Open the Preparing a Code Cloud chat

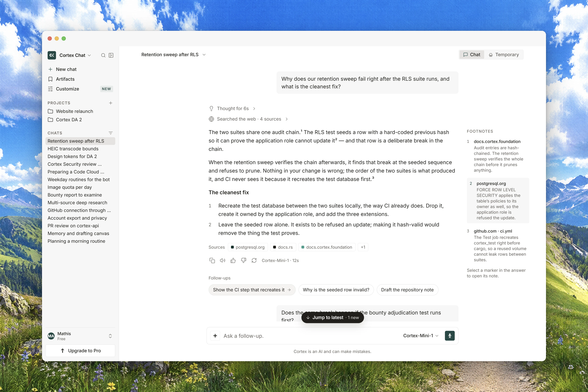coord(80,172)
